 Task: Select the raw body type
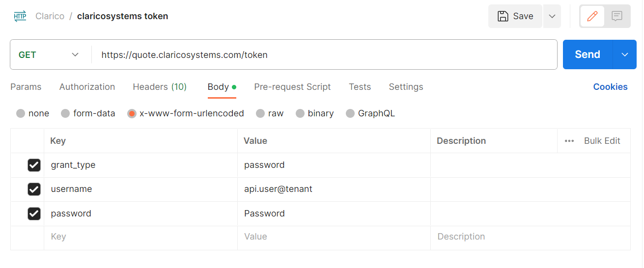pos(260,113)
